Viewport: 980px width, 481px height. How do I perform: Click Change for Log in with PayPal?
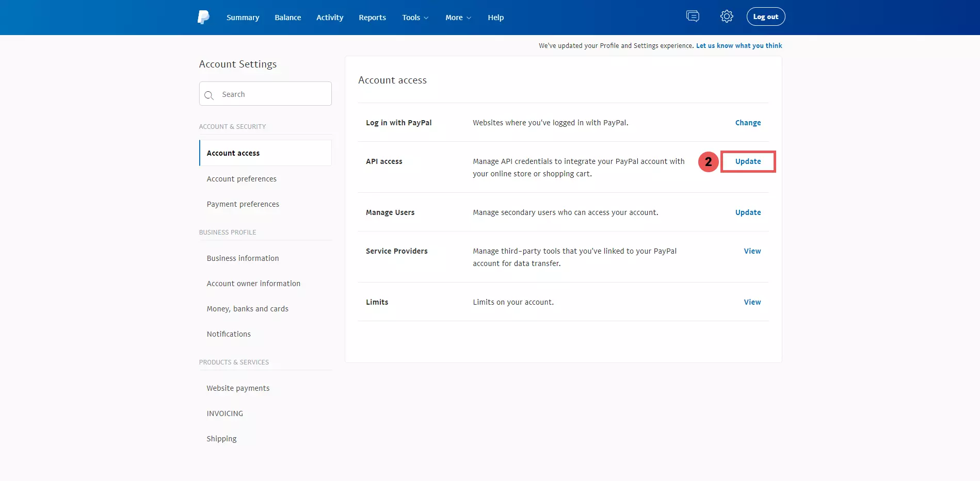click(x=748, y=123)
